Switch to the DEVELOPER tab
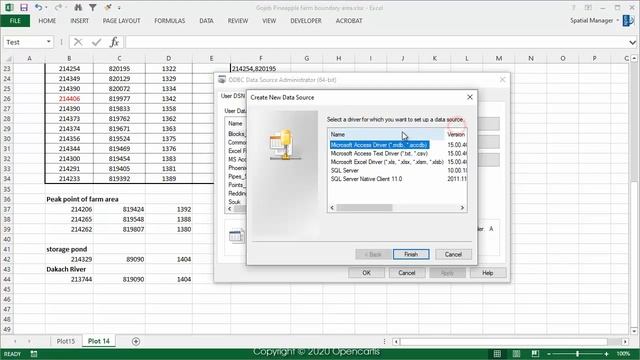 tap(306, 20)
